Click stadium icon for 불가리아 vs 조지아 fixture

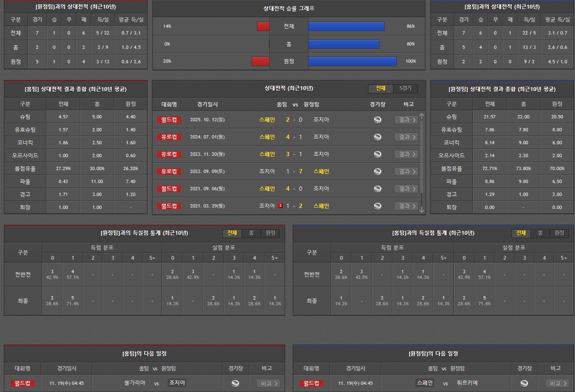coord(235,383)
